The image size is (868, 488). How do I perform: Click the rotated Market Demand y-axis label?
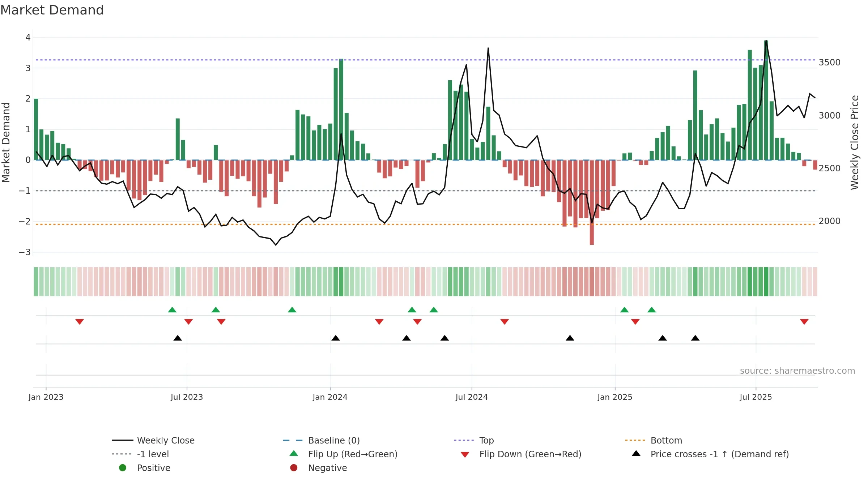point(6,142)
